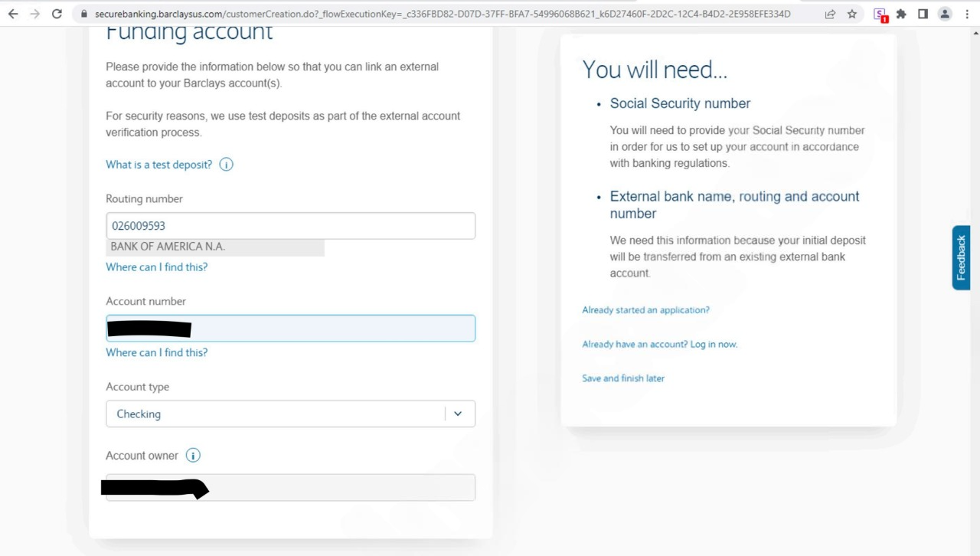Click the red-badged extension icon in toolbar
This screenshot has width=980, height=556.
pyautogui.click(x=880, y=14)
